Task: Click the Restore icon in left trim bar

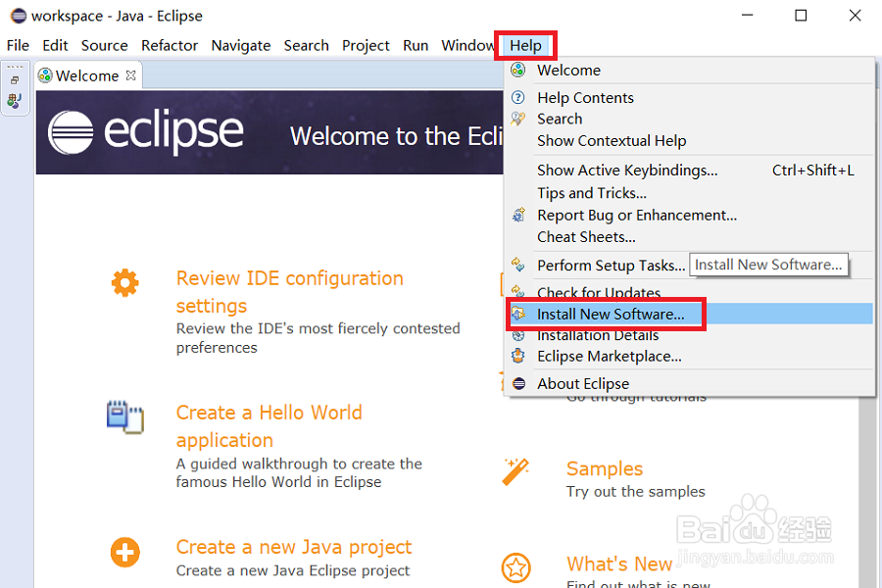Action: tap(15, 80)
